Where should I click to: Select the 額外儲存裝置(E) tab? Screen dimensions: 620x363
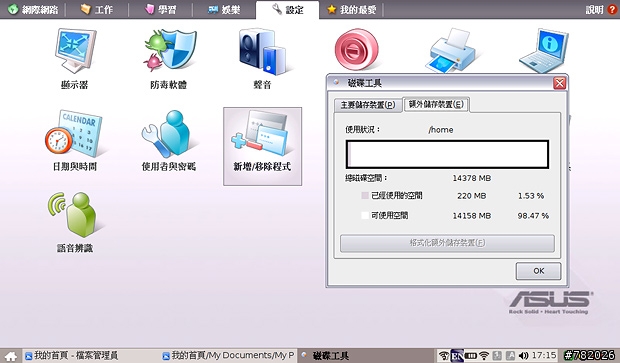tap(436, 104)
